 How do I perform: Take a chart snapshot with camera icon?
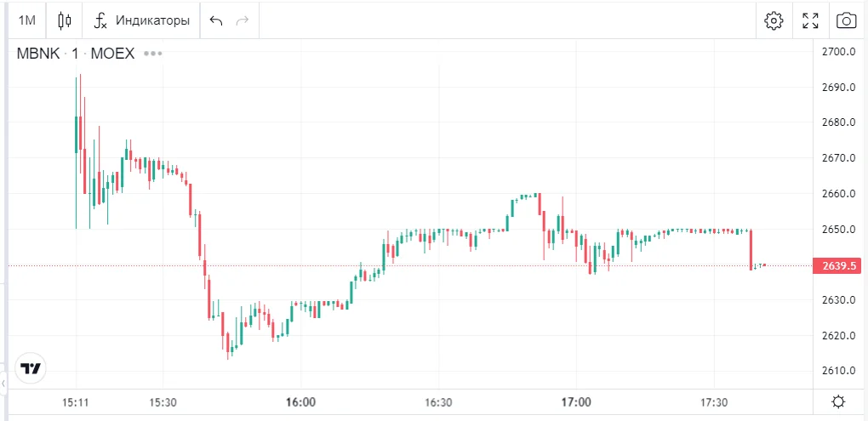point(846,20)
